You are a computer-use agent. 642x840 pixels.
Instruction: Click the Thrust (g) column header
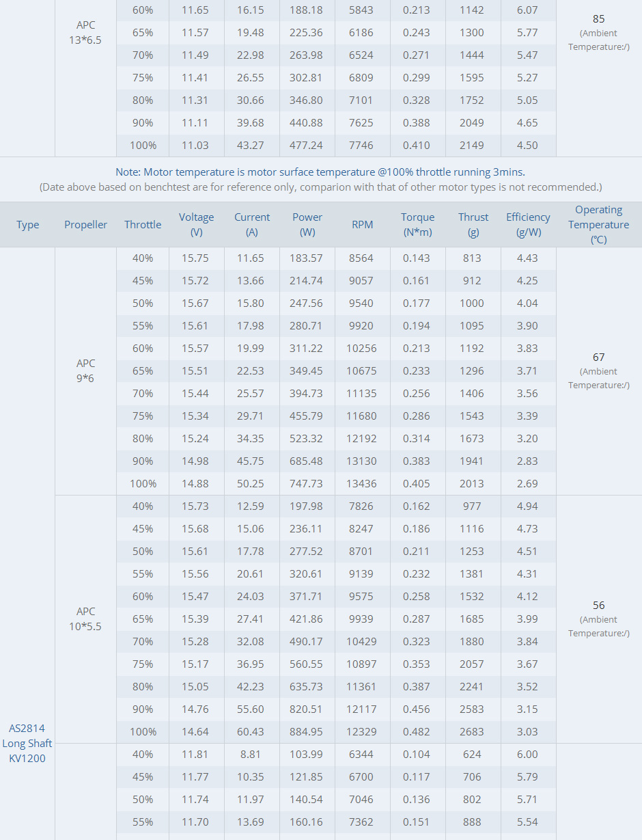pos(473,225)
